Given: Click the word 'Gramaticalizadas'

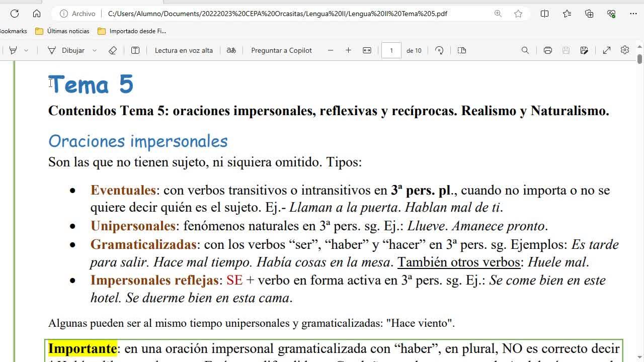Looking at the screenshot, I should click(143, 244).
